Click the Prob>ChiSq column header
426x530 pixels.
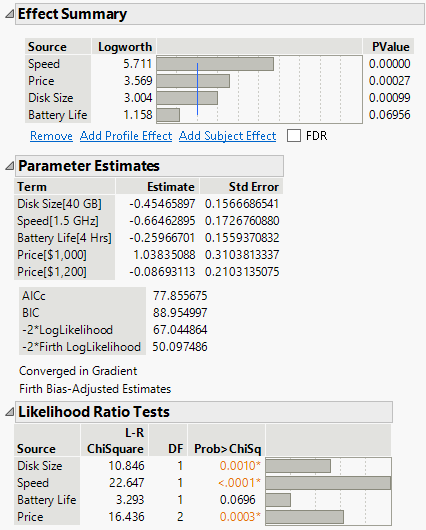pos(227,449)
